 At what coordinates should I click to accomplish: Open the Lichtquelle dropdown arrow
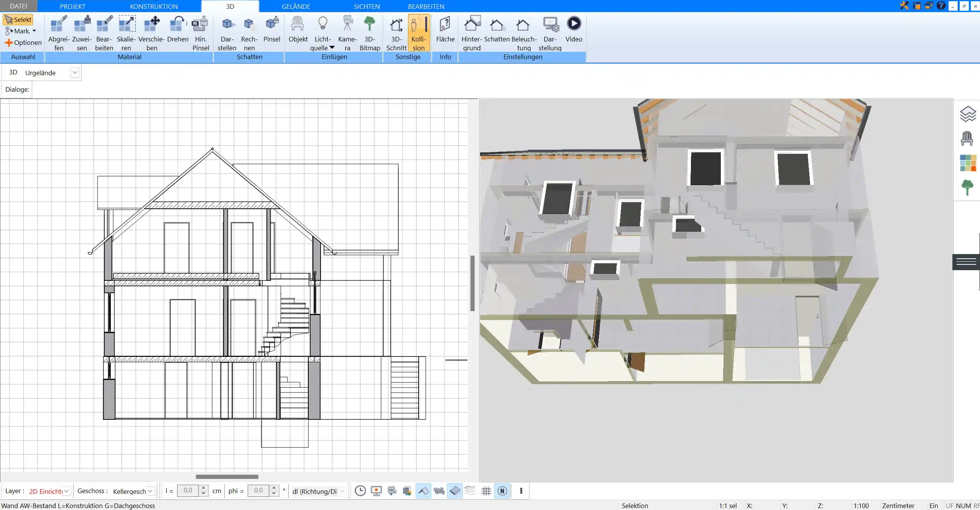coord(332,48)
